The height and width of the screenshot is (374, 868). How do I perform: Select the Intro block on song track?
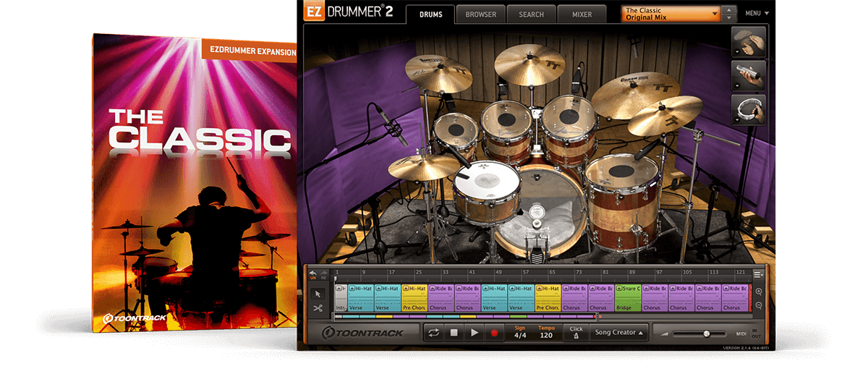[x=341, y=297]
